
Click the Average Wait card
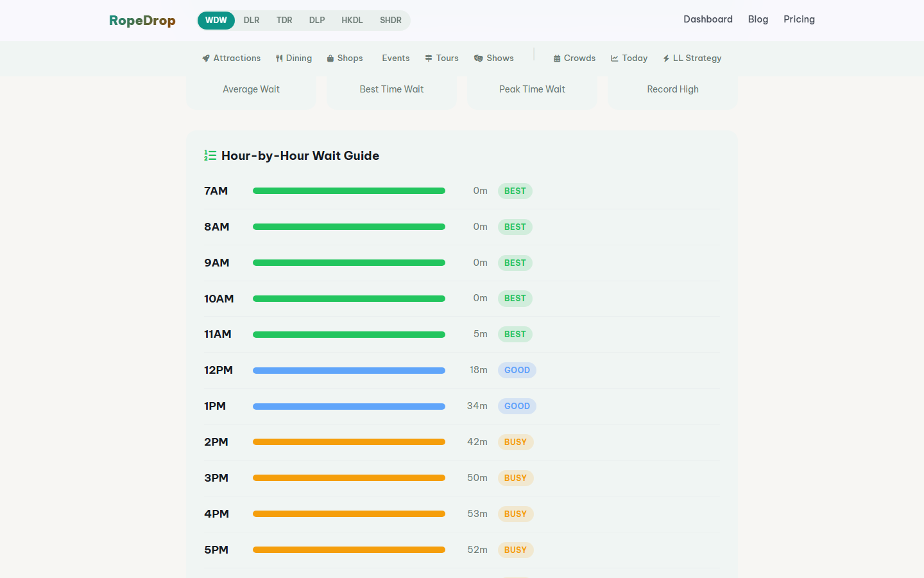(x=251, y=92)
